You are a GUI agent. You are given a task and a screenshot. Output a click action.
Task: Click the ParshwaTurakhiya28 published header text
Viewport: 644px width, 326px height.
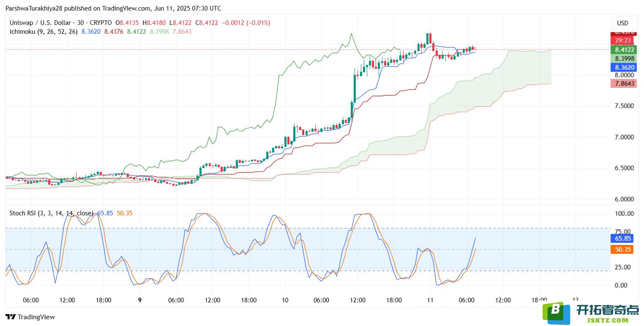tap(113, 8)
